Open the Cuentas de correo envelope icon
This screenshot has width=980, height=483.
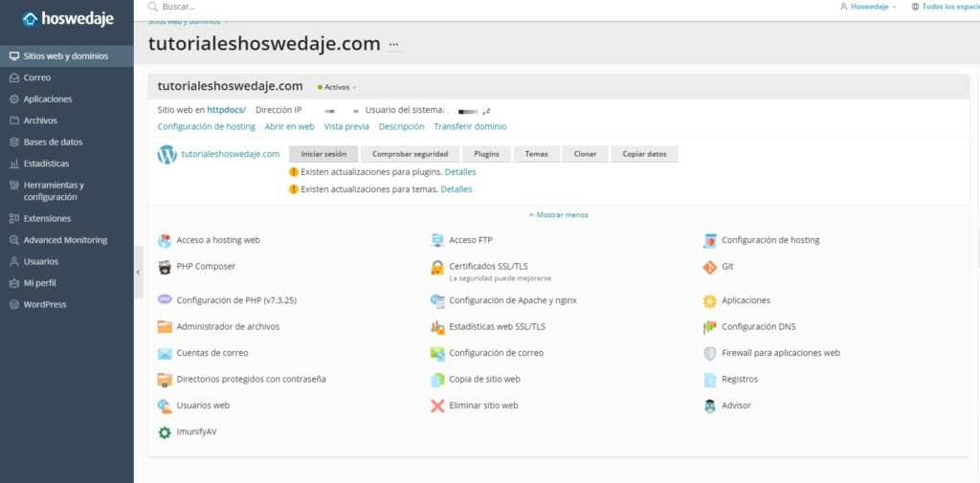165,353
